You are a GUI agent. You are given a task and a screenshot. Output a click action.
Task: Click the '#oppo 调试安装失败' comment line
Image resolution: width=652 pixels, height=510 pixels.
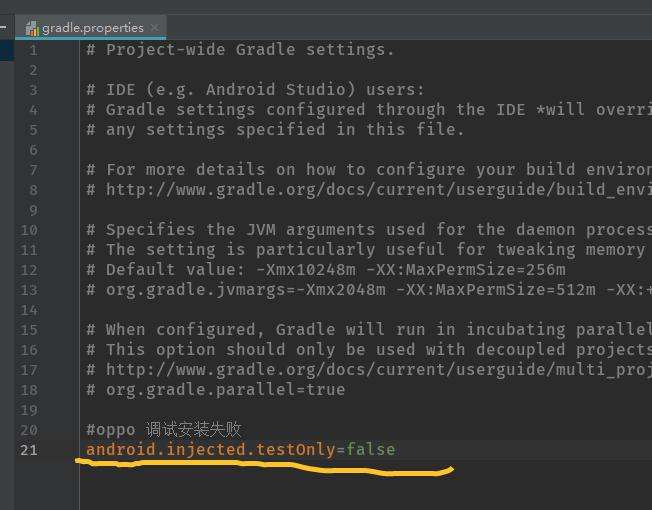164,429
